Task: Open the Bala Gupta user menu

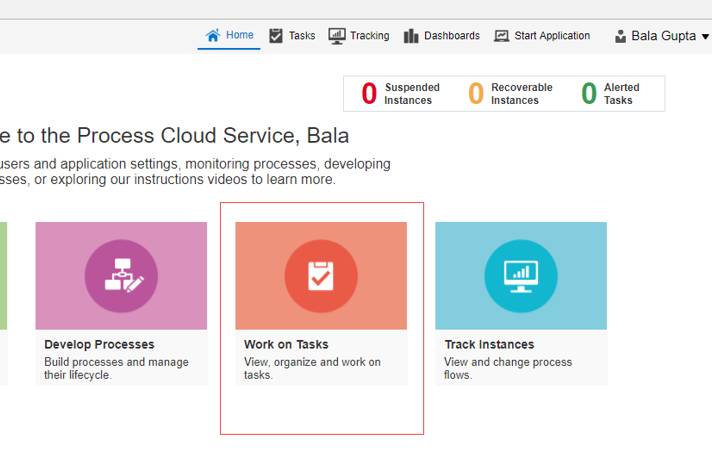Action: coord(663,36)
